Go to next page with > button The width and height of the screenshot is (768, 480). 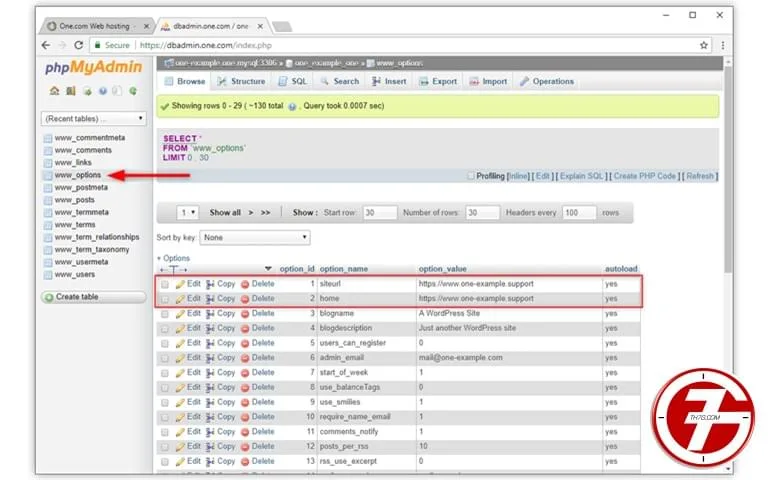click(x=251, y=213)
